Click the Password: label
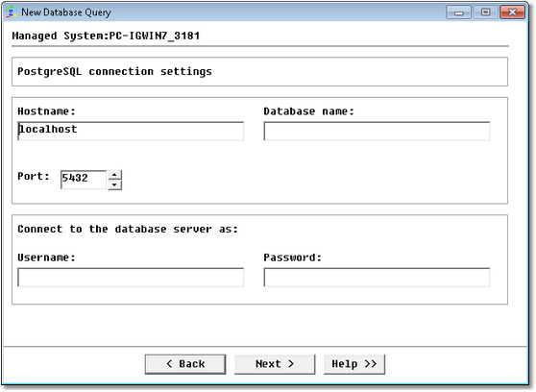This screenshot has height=392, width=536. point(293,257)
